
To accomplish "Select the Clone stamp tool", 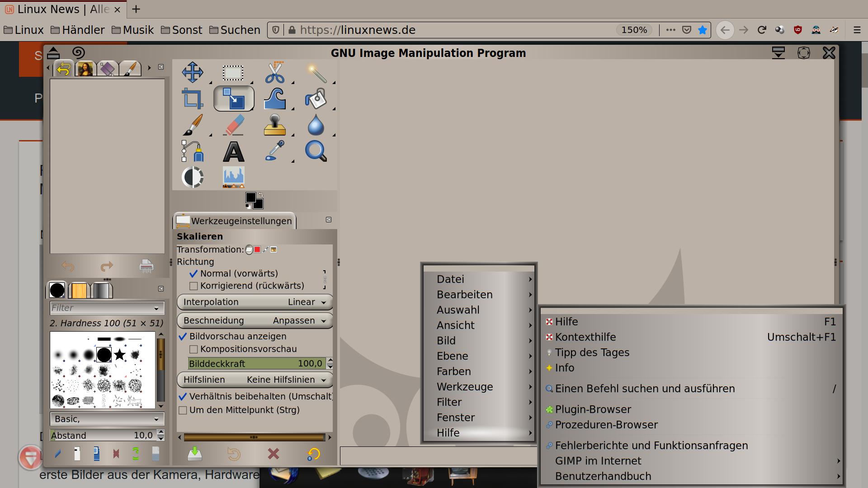I will (x=274, y=125).
